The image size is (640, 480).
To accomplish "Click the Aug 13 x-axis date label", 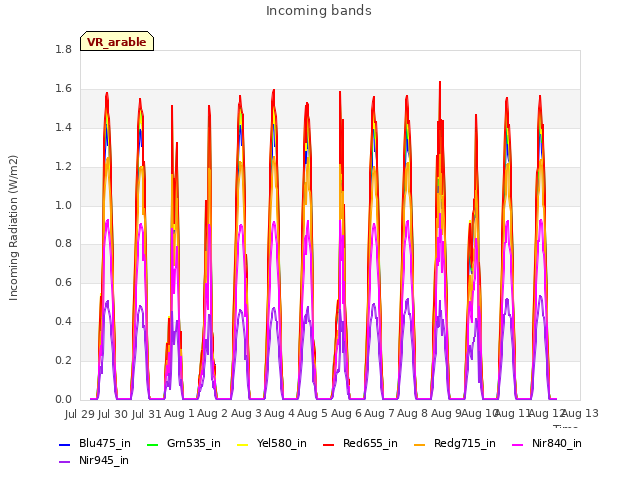I will pyautogui.click(x=581, y=413).
